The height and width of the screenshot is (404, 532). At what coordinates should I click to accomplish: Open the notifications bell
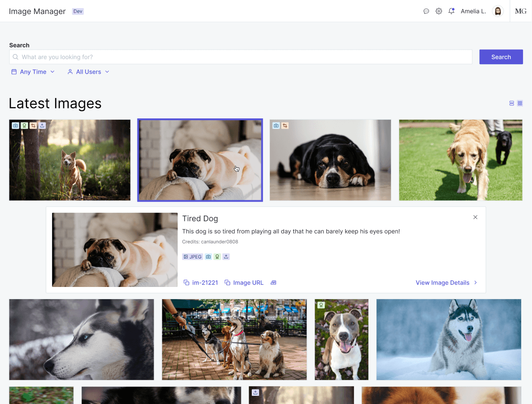451,11
